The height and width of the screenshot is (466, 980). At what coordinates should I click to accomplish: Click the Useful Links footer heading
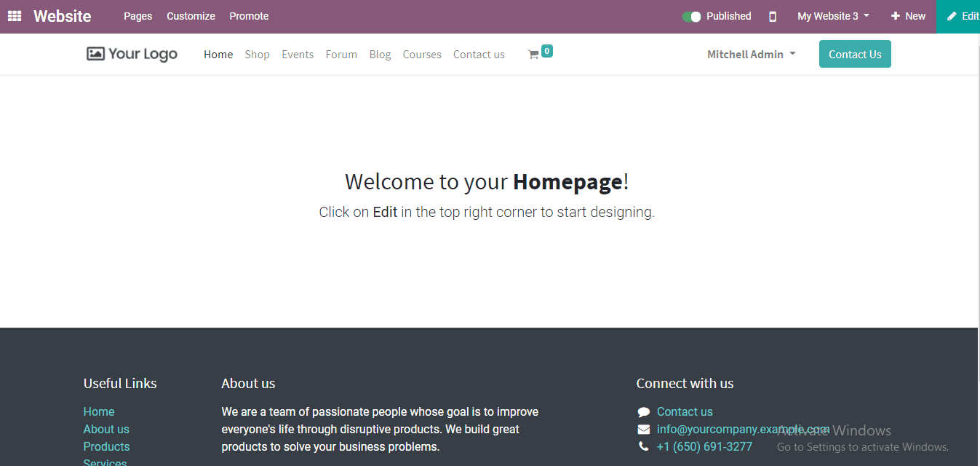click(120, 384)
